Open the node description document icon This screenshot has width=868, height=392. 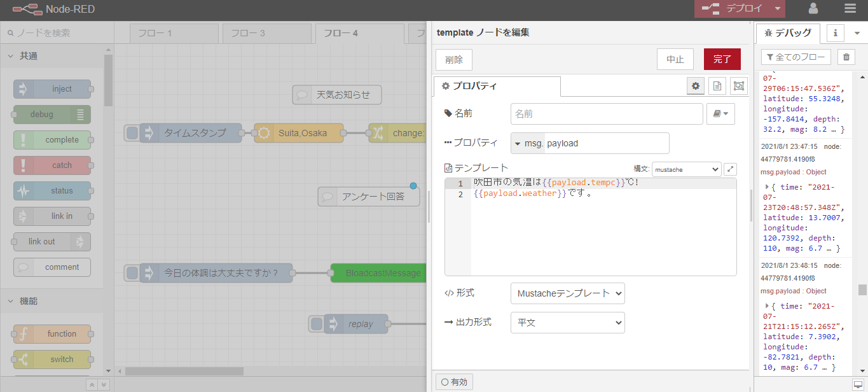717,86
